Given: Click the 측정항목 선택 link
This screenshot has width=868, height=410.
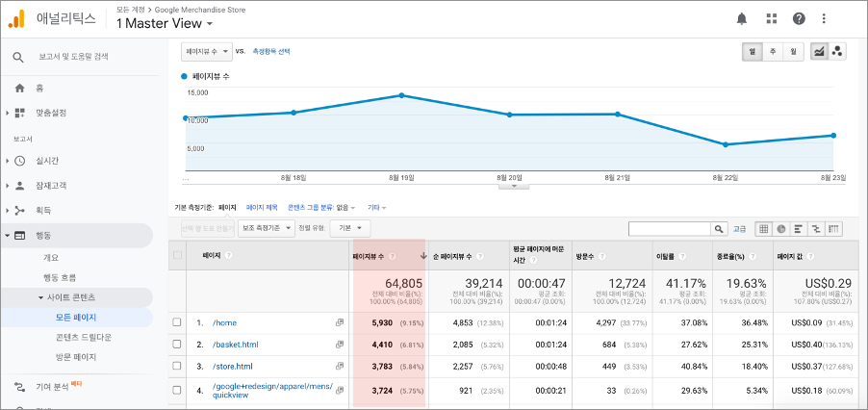Looking at the screenshot, I should 271,51.
